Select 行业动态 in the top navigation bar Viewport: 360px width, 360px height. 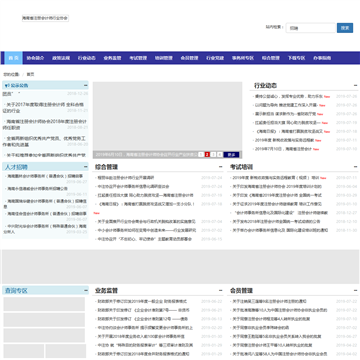point(87,58)
